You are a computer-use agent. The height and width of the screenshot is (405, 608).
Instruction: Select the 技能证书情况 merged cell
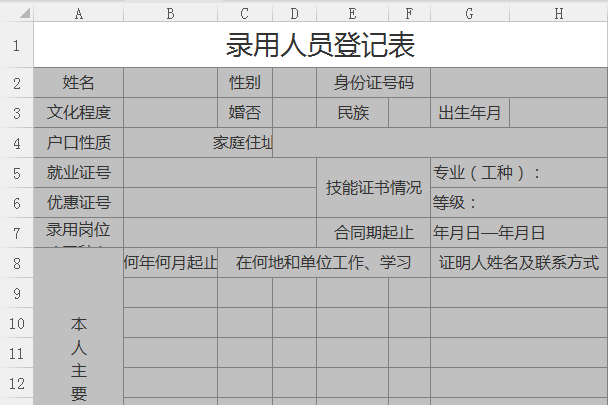[x=373, y=187]
